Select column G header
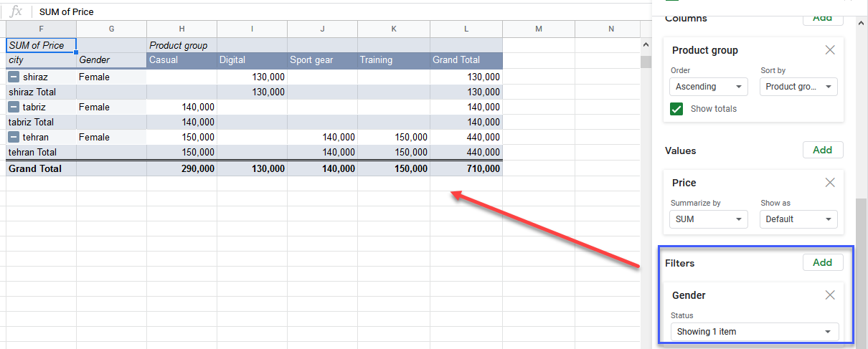Viewport: 868px width, 349px height. [111, 29]
